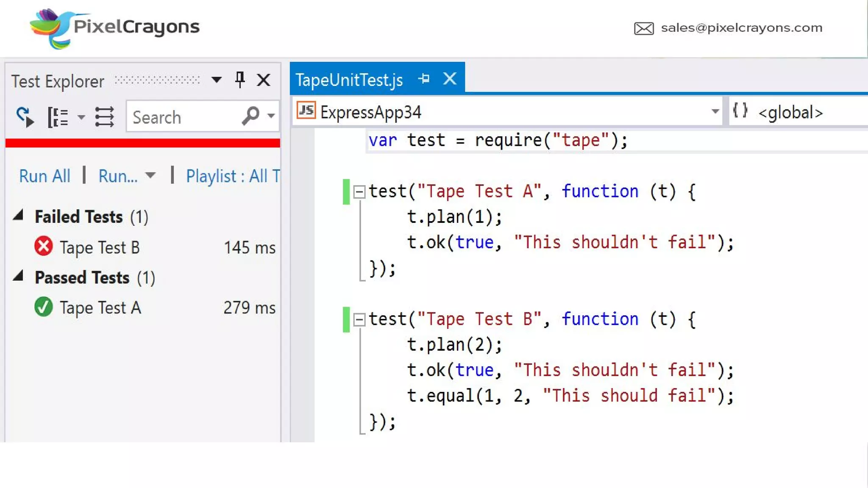This screenshot has width=868, height=488.
Task: Switch to the TapeUnitTest.js tab
Action: point(349,80)
